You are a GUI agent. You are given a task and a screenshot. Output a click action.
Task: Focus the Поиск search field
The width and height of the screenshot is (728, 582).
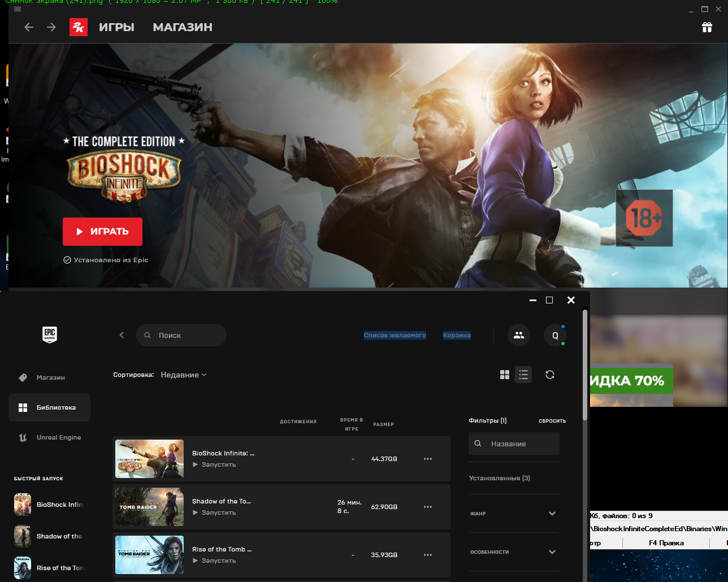pyautogui.click(x=181, y=335)
